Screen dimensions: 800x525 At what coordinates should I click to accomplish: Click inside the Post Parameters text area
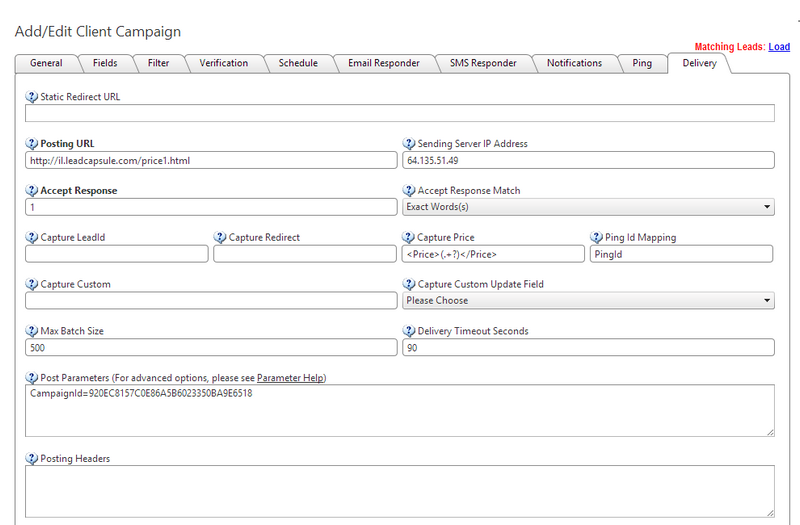[x=400, y=410]
